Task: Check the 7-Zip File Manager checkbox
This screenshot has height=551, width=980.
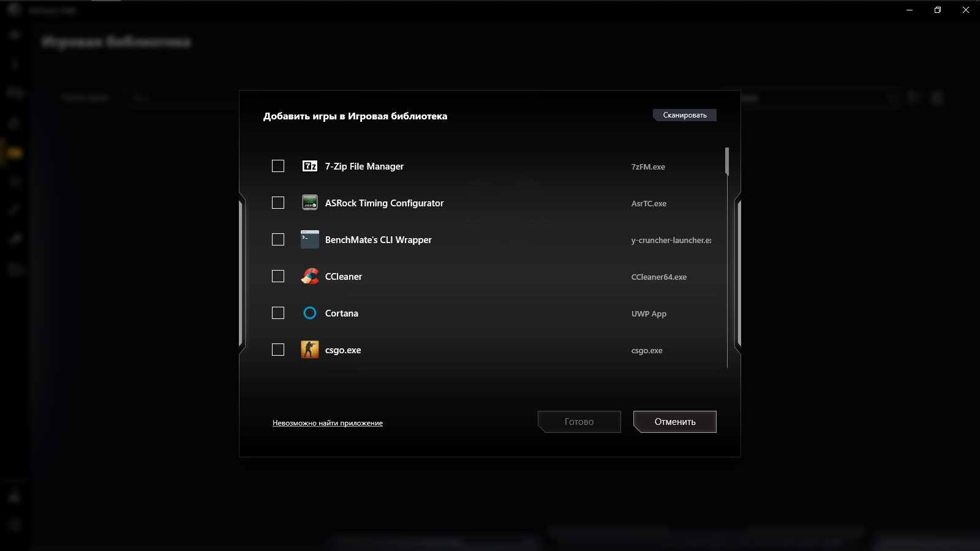Action: (278, 165)
